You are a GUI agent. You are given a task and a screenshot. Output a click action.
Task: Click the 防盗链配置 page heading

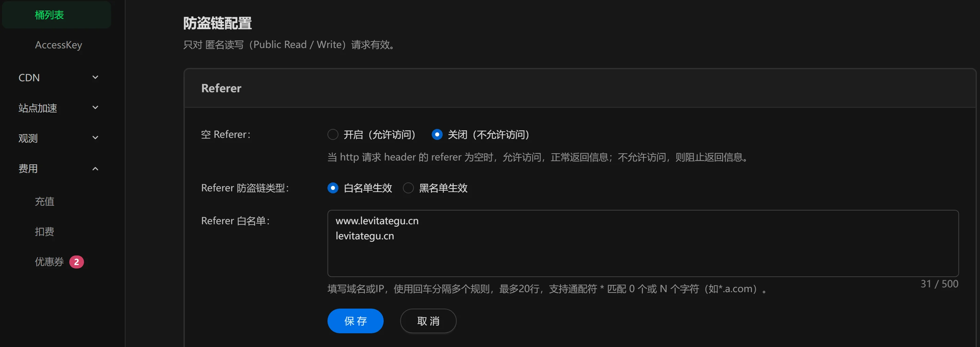click(x=218, y=23)
